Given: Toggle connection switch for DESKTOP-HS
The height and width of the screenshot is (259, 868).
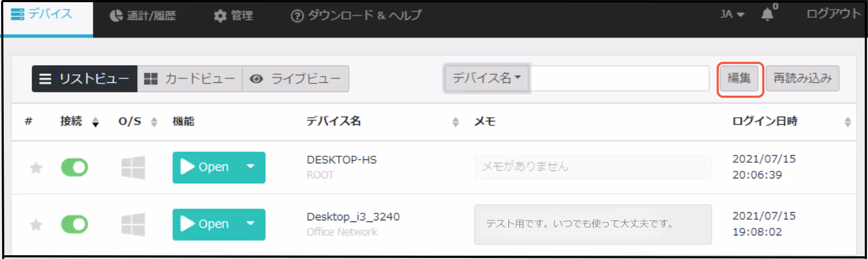Looking at the screenshot, I should click(x=75, y=168).
